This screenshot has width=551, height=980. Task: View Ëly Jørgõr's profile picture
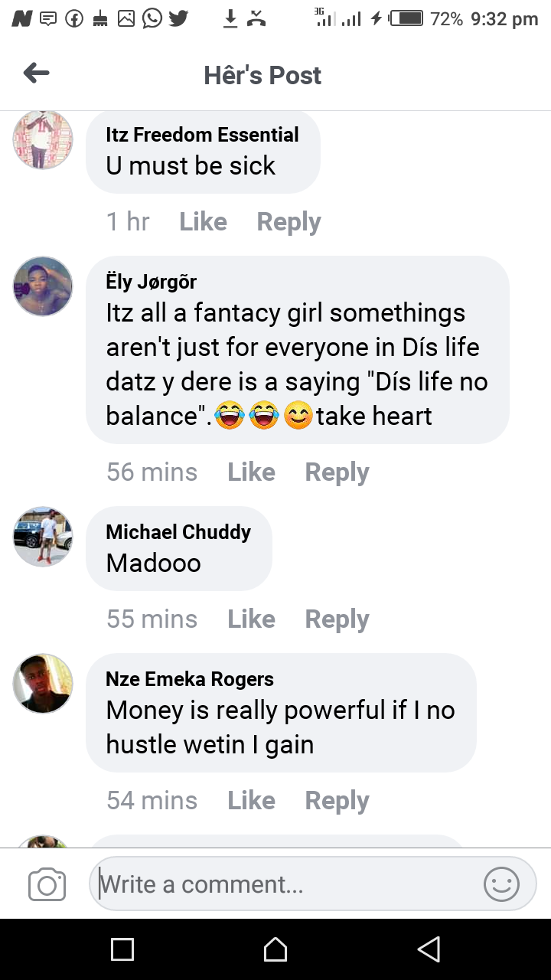pyautogui.click(x=43, y=286)
